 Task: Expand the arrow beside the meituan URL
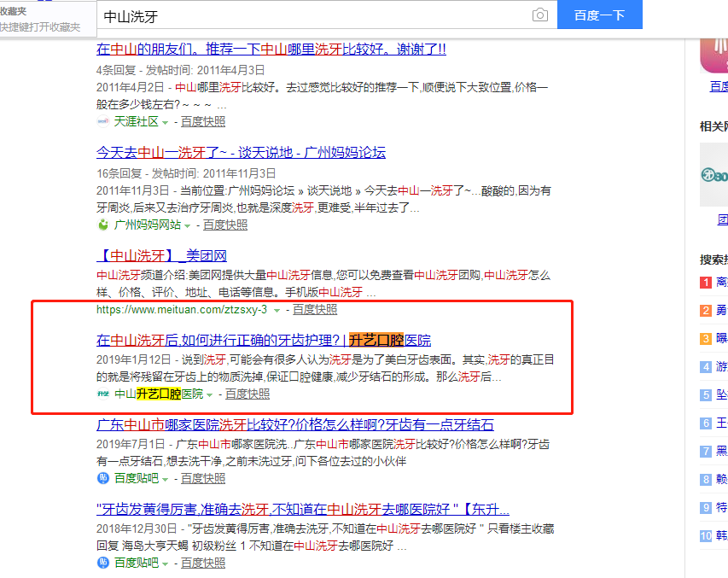pyautogui.click(x=277, y=311)
